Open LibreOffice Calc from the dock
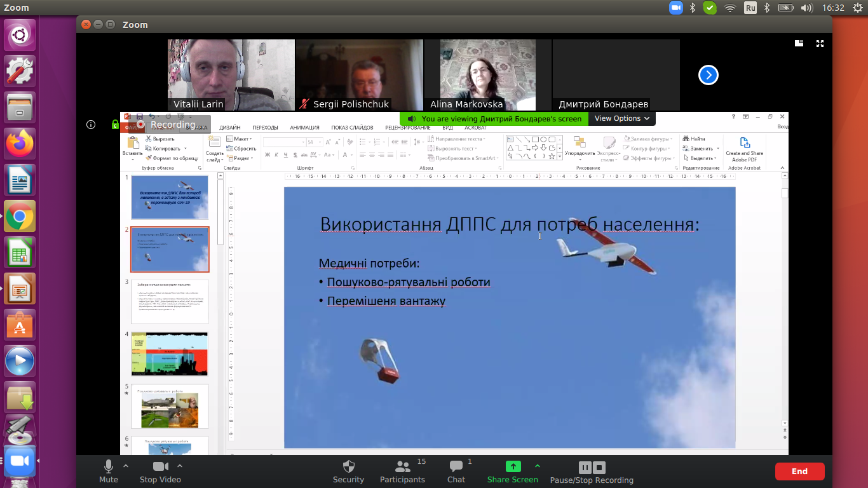Viewport: 868px width, 488px height. click(x=20, y=253)
